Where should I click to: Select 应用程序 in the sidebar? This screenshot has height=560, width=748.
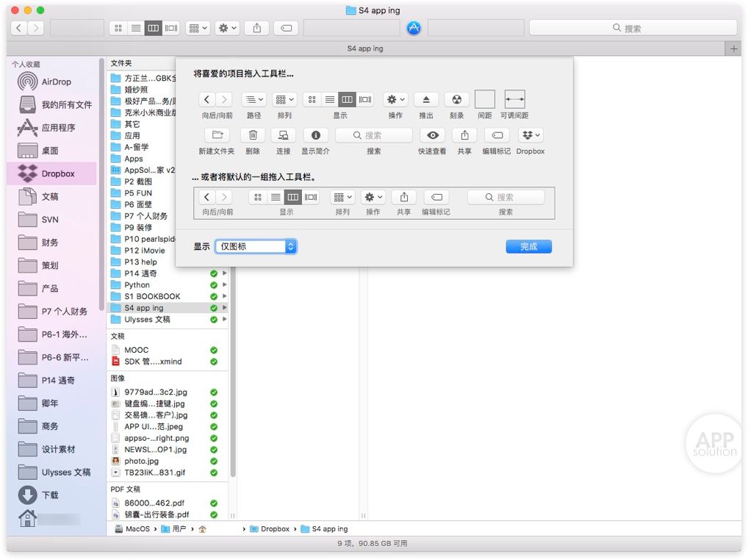58,128
